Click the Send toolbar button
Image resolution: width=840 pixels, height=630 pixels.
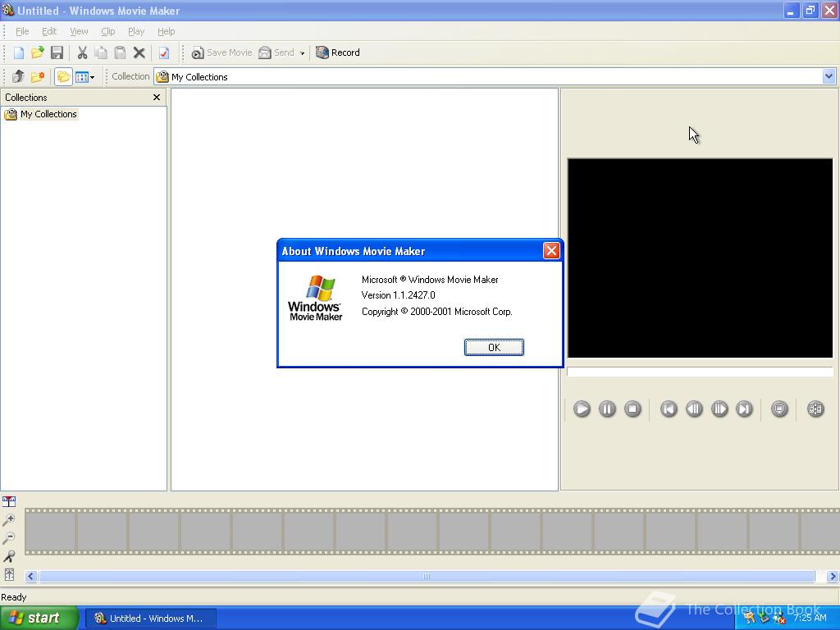tap(276, 52)
